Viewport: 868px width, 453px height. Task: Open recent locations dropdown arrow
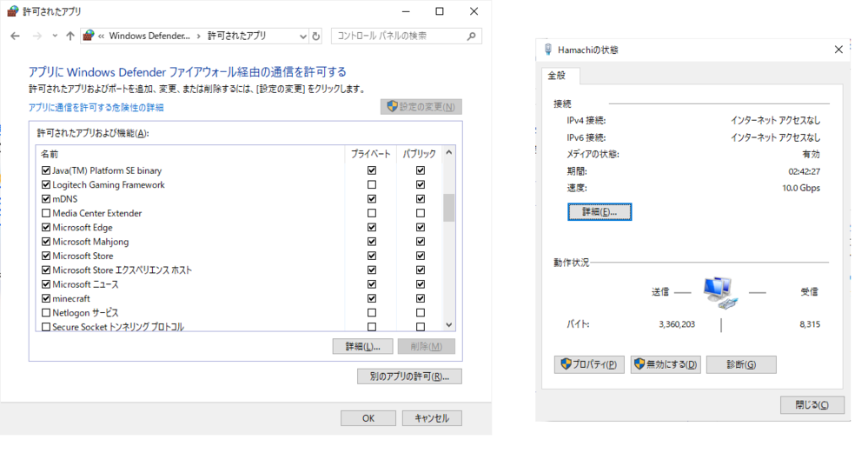coord(54,36)
